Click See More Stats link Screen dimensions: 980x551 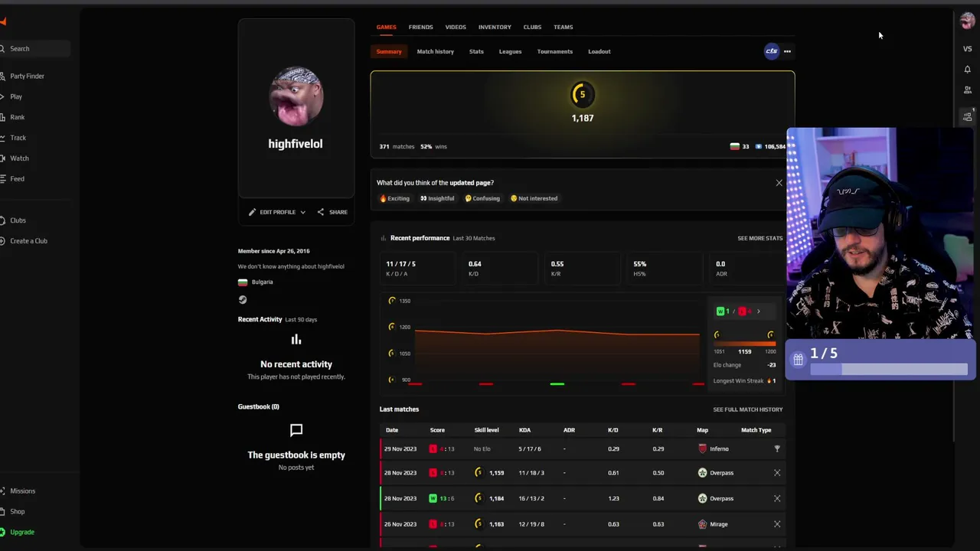pos(759,239)
